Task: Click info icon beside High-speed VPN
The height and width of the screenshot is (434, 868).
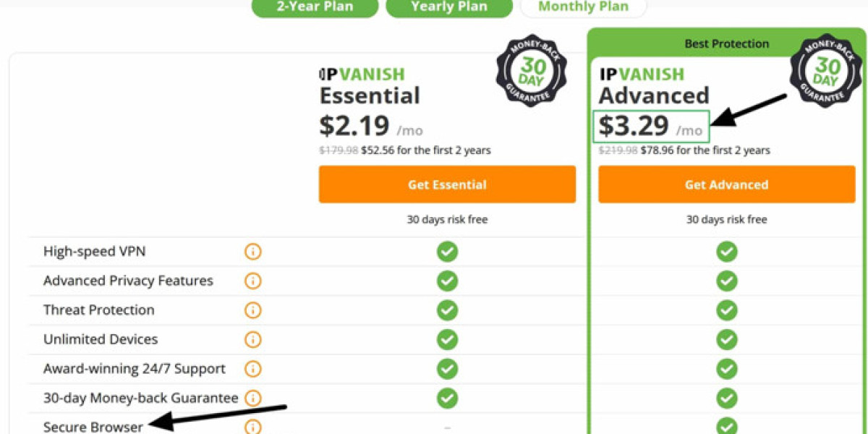Action: tap(252, 252)
